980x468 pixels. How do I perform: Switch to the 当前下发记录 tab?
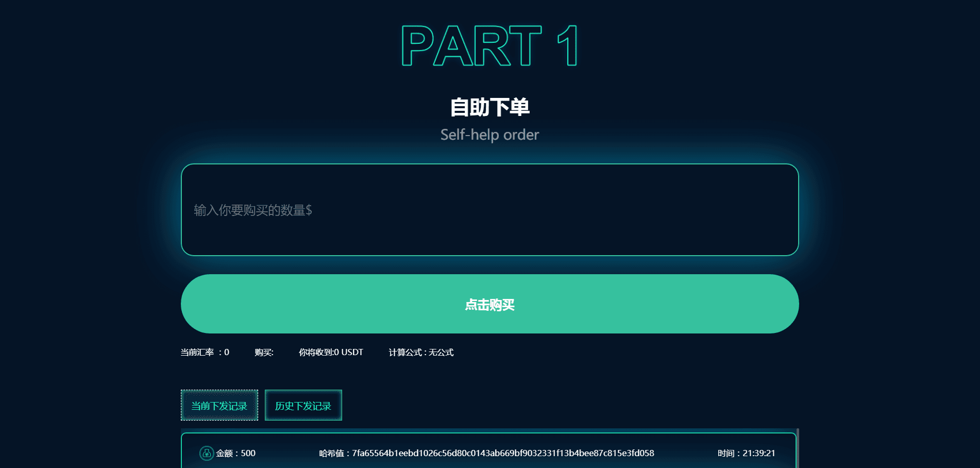tap(219, 406)
